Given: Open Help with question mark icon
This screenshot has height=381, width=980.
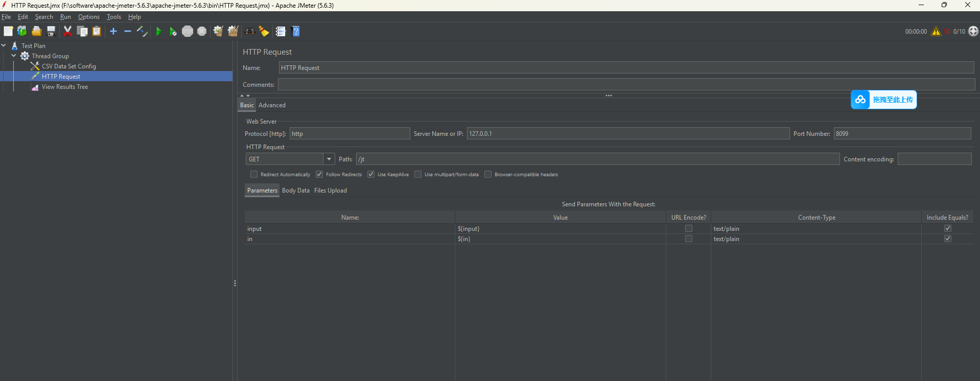Looking at the screenshot, I should point(295,31).
